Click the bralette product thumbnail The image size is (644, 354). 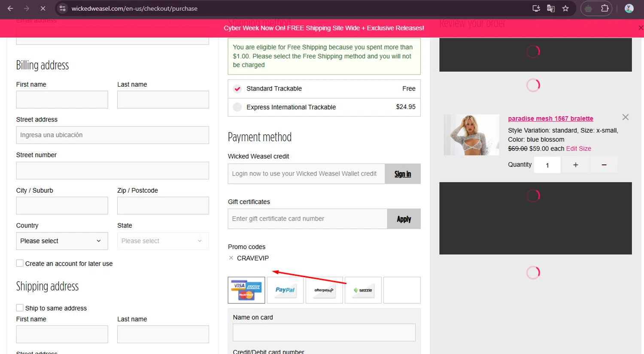coord(471,135)
